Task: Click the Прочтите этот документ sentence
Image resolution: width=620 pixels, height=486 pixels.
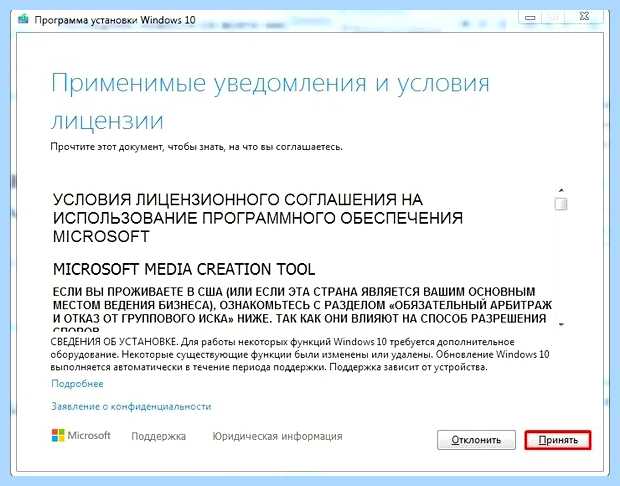Action: (197, 147)
